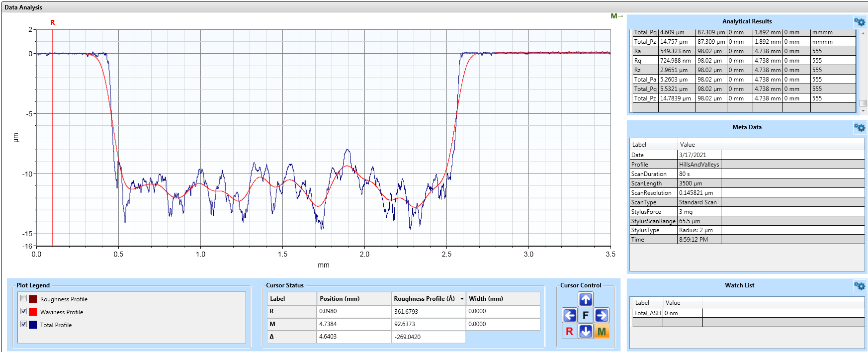Click the red Waviness Profile color swatch
868x352 pixels.
33,312
